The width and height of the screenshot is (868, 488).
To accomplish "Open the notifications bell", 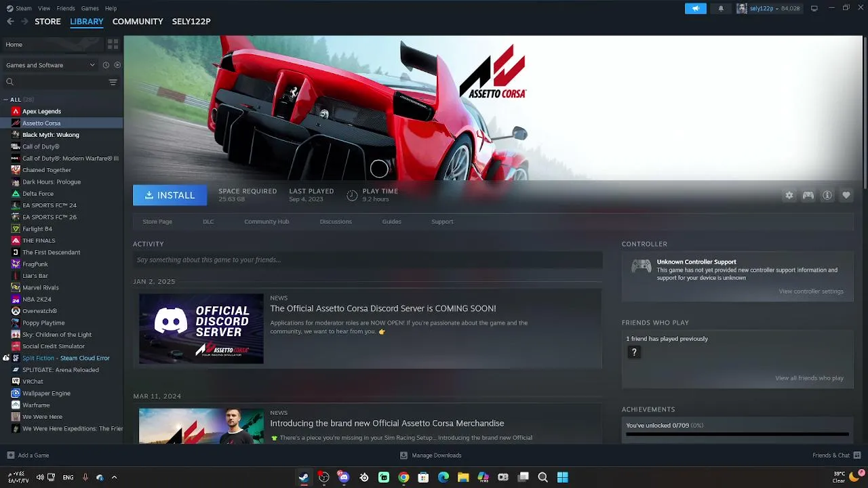I will point(721,8).
